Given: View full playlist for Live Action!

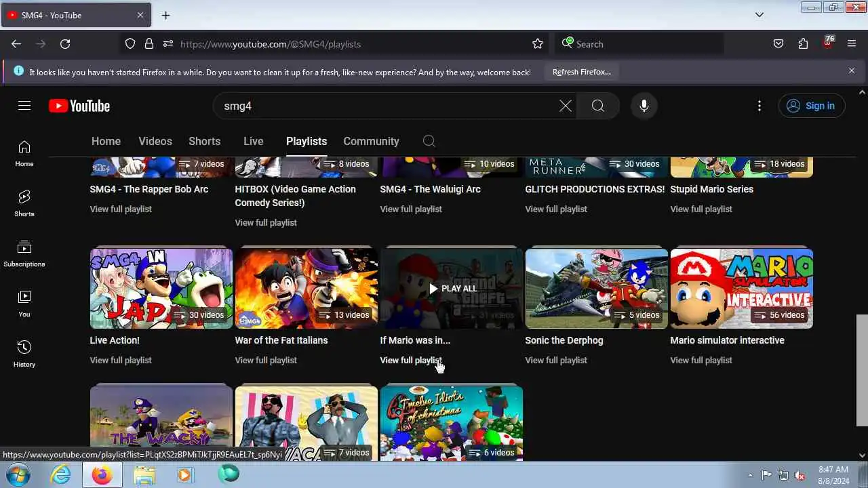Looking at the screenshot, I should pyautogui.click(x=121, y=360).
